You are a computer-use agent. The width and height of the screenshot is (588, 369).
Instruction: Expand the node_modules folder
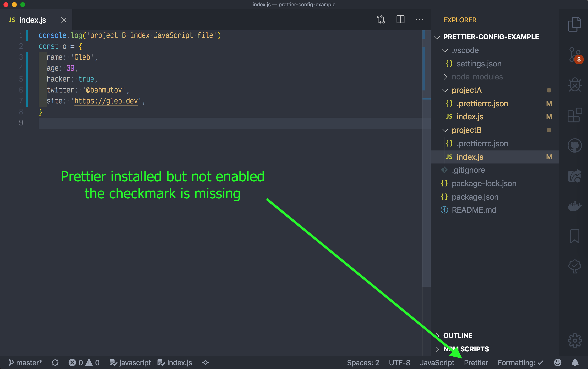coord(445,77)
